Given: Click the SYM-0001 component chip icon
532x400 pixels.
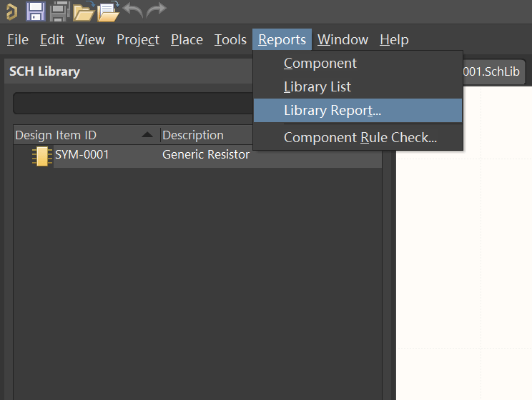Looking at the screenshot, I should pos(42,156).
